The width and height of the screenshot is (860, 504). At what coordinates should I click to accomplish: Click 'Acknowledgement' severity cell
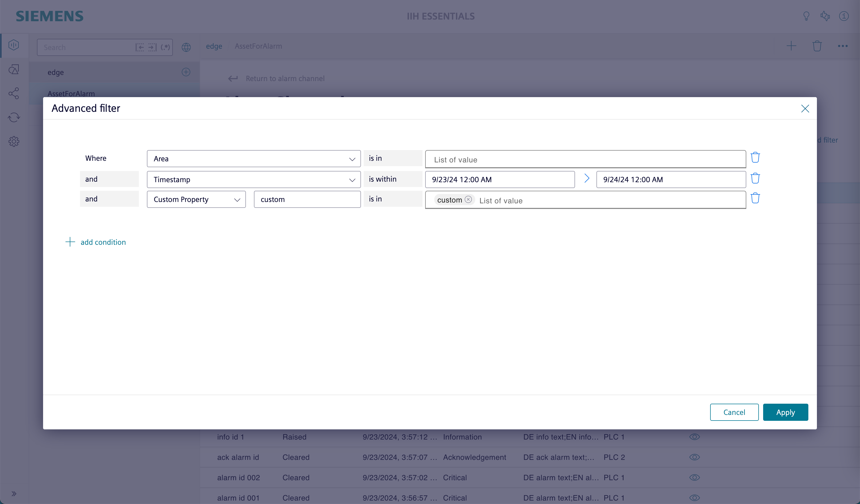(x=474, y=457)
